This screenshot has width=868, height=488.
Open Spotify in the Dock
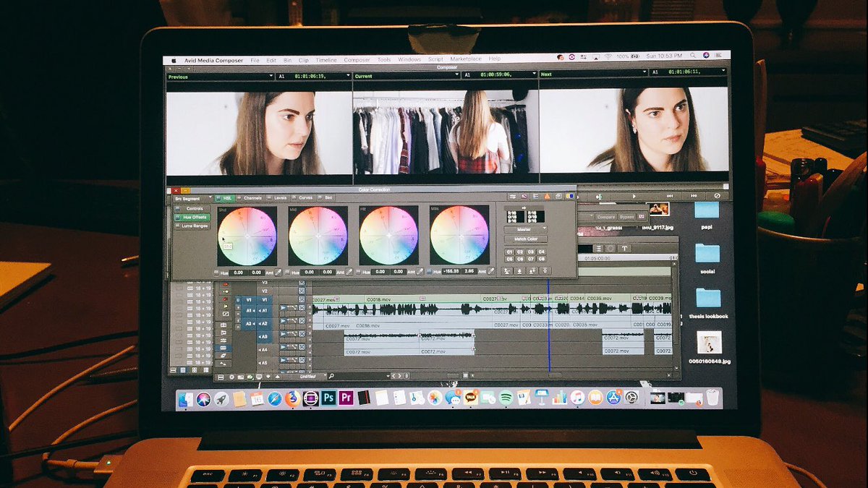pyautogui.click(x=506, y=398)
